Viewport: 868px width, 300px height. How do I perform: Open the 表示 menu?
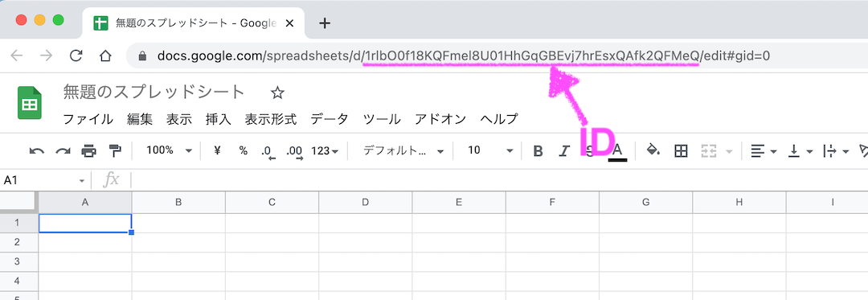click(x=178, y=119)
